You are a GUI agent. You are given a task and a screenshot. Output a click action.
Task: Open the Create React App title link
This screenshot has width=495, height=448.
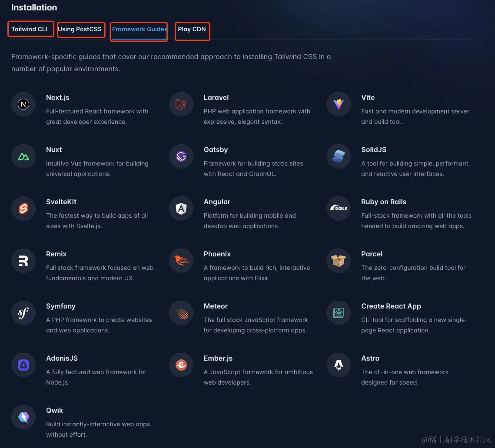[391, 306]
